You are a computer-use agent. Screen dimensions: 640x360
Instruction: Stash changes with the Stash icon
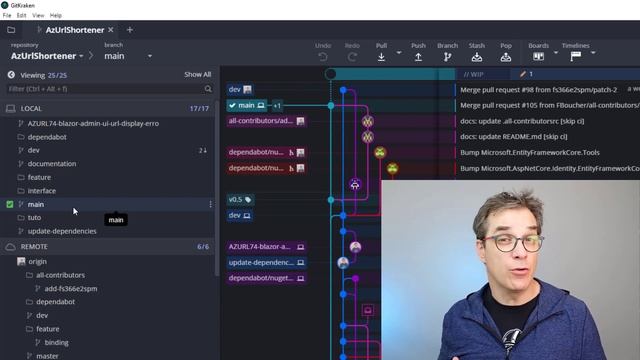(477, 57)
